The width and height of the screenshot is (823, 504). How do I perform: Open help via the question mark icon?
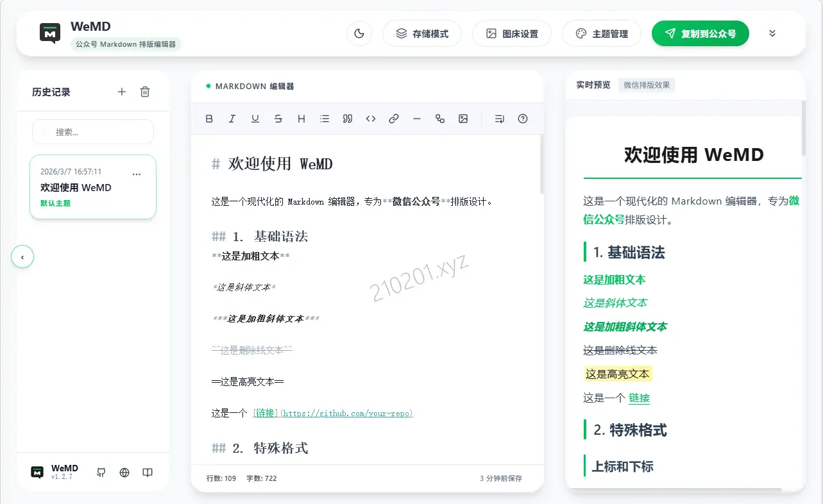523,119
